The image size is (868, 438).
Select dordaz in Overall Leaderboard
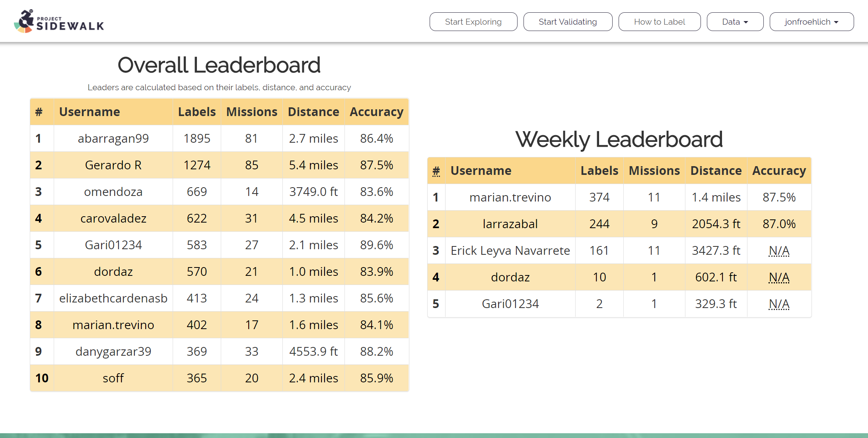[x=113, y=272]
